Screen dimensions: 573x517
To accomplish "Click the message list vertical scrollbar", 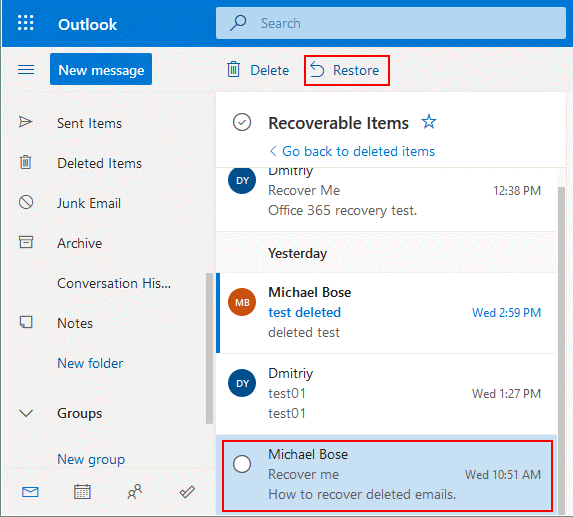I will (561, 350).
